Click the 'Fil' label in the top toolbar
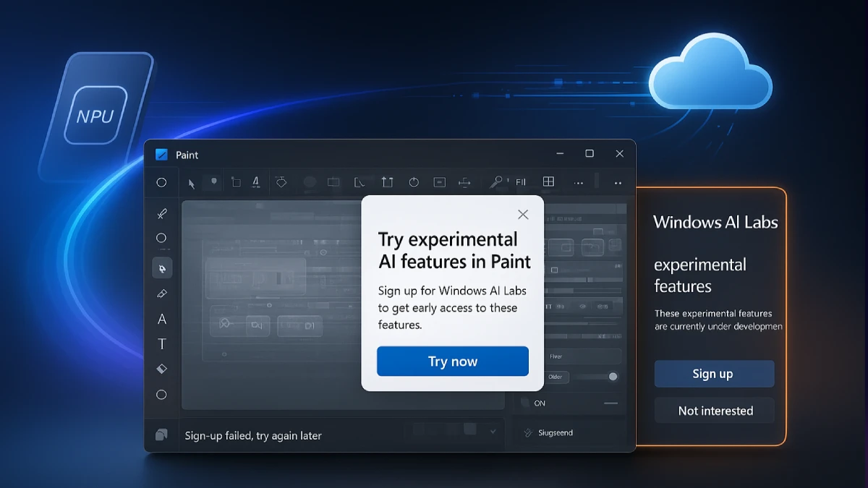 tap(521, 183)
